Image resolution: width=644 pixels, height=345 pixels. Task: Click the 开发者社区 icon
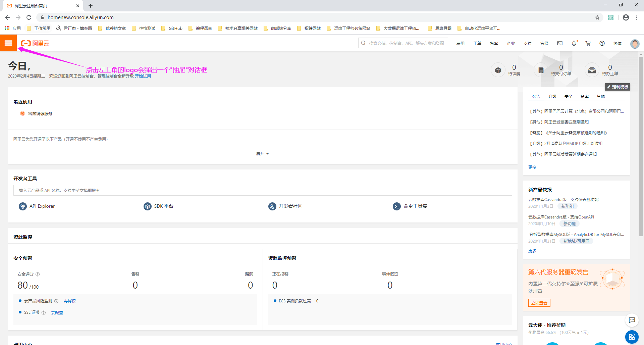pos(272,206)
